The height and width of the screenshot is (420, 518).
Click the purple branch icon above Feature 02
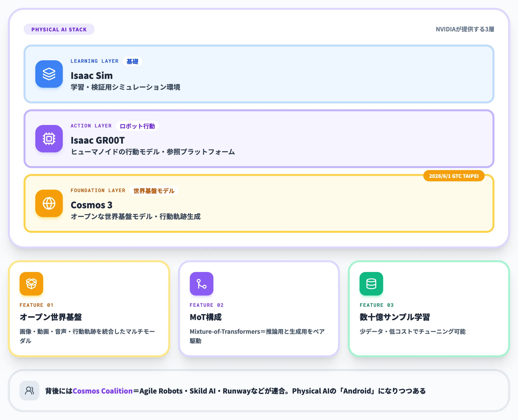pyautogui.click(x=202, y=284)
